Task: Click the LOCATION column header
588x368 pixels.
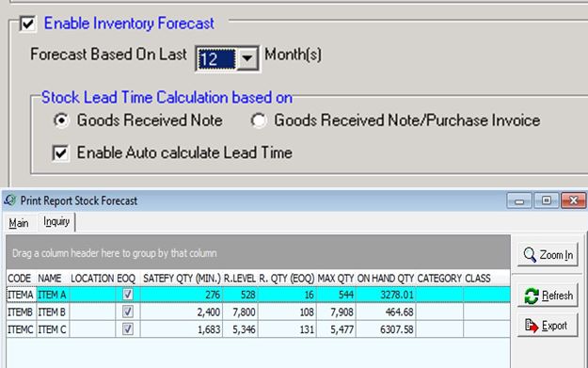Action: [x=92, y=279]
